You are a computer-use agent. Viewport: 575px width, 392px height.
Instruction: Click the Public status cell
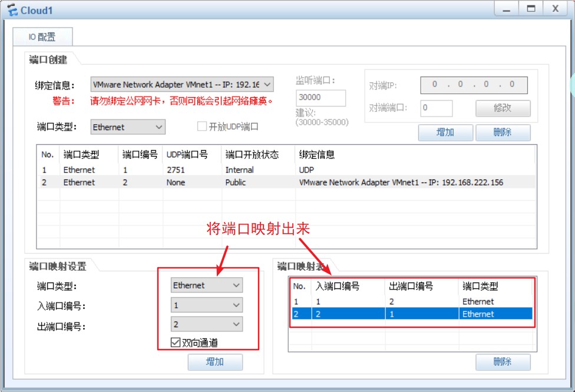236,182
